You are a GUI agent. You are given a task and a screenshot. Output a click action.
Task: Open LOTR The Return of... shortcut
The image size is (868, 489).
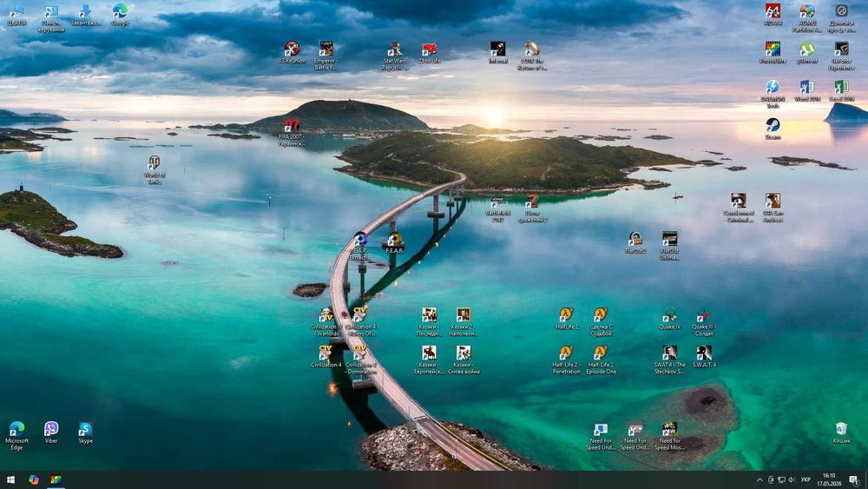pyautogui.click(x=531, y=56)
